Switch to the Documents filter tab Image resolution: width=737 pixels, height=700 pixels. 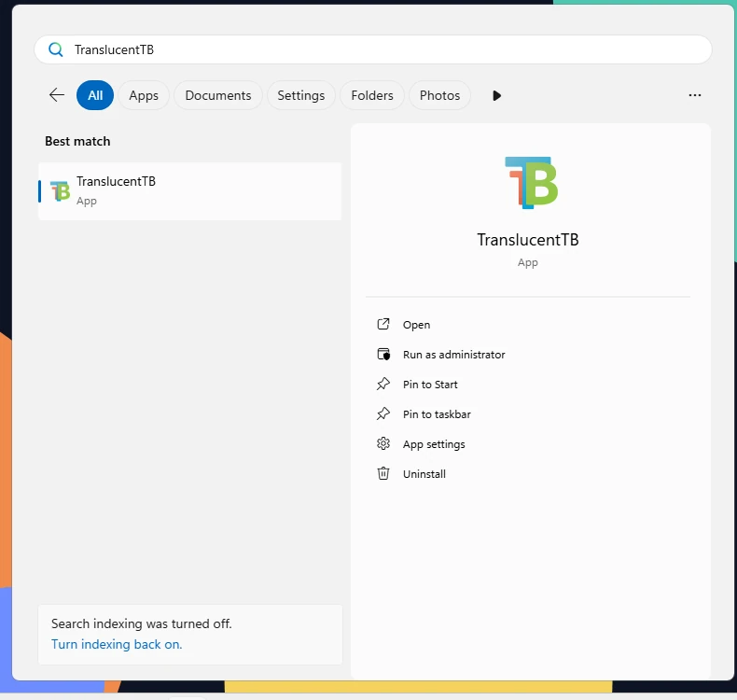click(218, 95)
